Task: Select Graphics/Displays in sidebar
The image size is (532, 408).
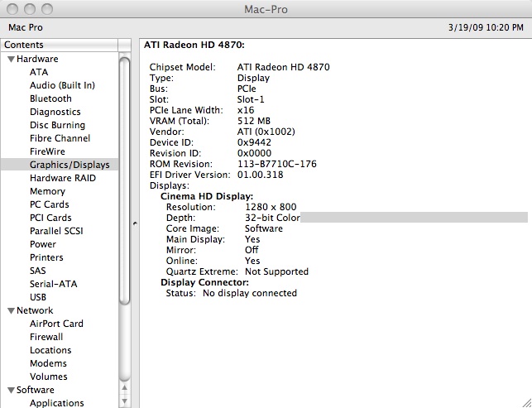Action: [x=60, y=165]
